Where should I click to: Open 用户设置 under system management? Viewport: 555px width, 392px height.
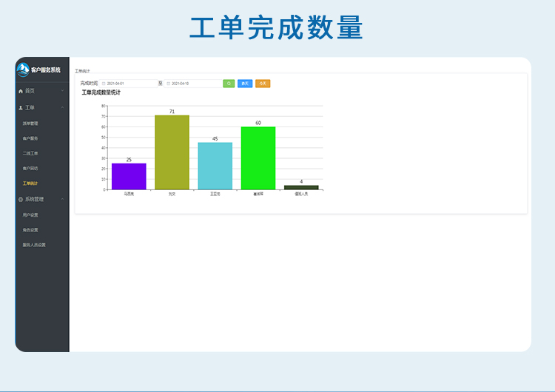point(30,215)
